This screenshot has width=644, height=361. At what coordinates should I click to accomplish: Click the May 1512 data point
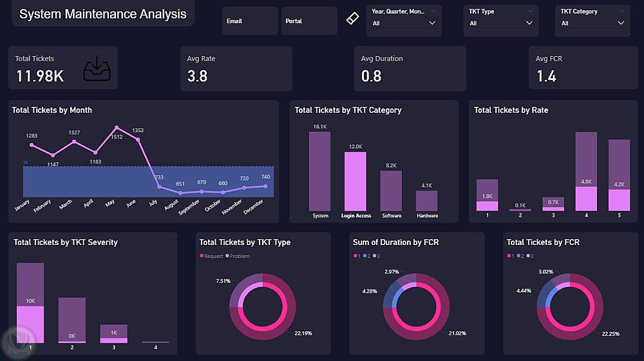click(117, 128)
